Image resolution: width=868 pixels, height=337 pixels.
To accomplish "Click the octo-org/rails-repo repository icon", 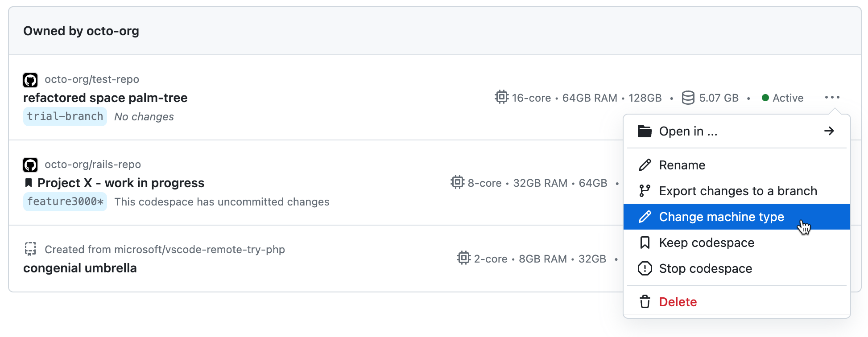I will (30, 164).
